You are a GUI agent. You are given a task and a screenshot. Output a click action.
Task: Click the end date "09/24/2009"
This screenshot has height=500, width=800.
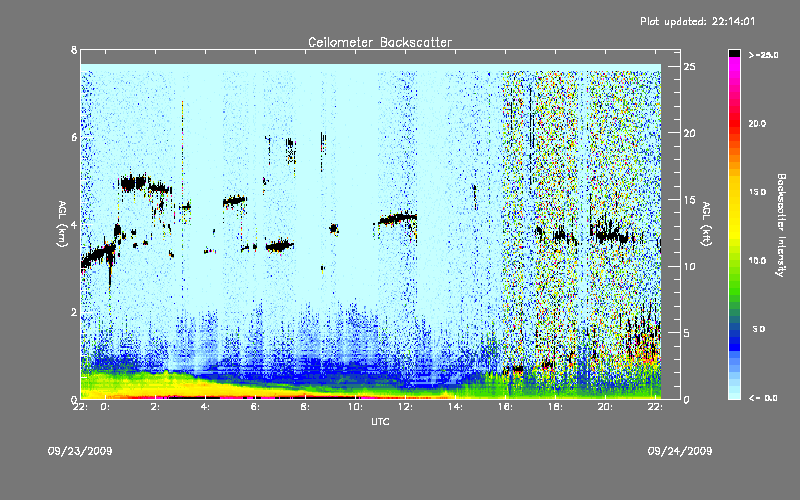tap(680, 451)
